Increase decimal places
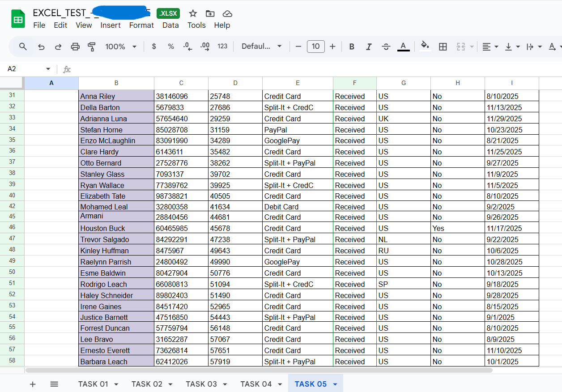 click(205, 47)
